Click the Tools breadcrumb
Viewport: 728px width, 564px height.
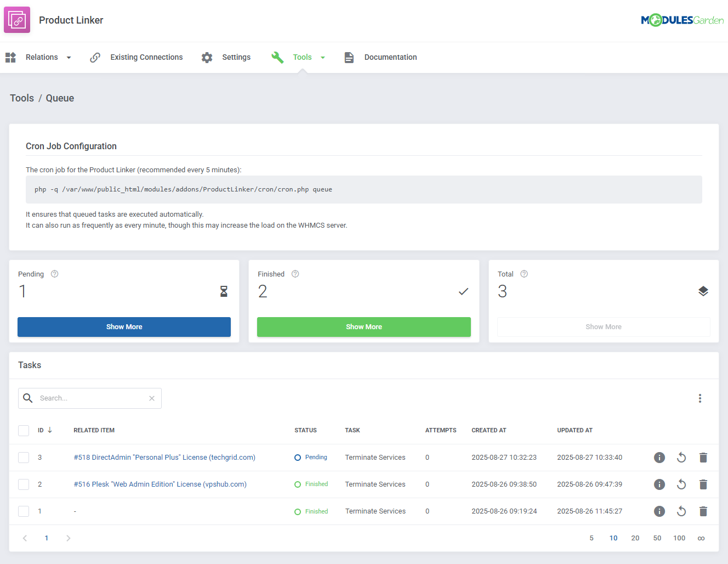pyautogui.click(x=22, y=98)
